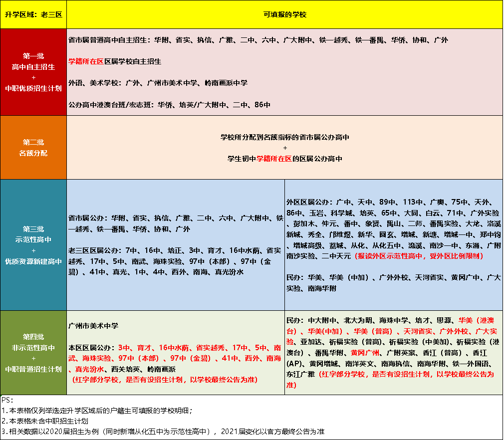Select the orange '第二批 名额分配' cell
Image resolution: width=504 pixels, height=440 pixels.
tap(33, 148)
